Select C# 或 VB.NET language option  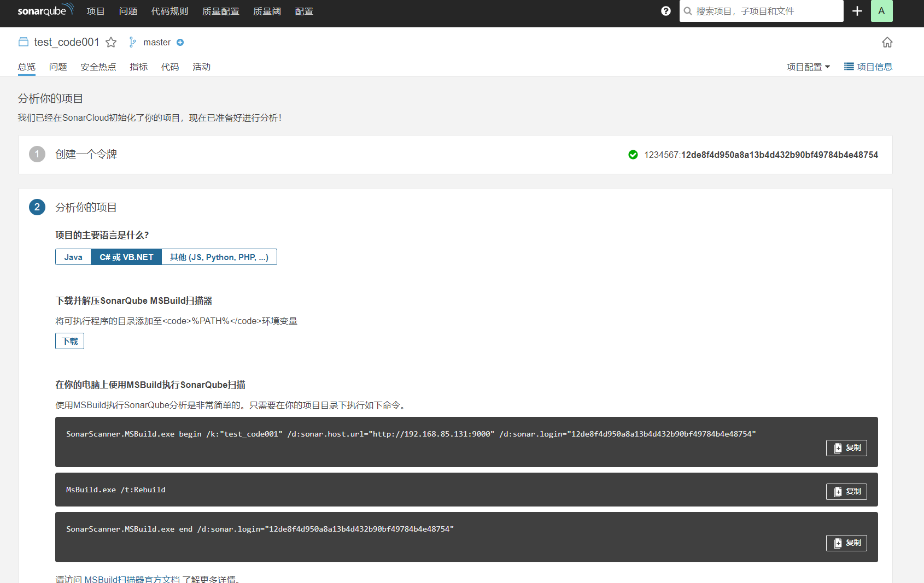click(126, 257)
